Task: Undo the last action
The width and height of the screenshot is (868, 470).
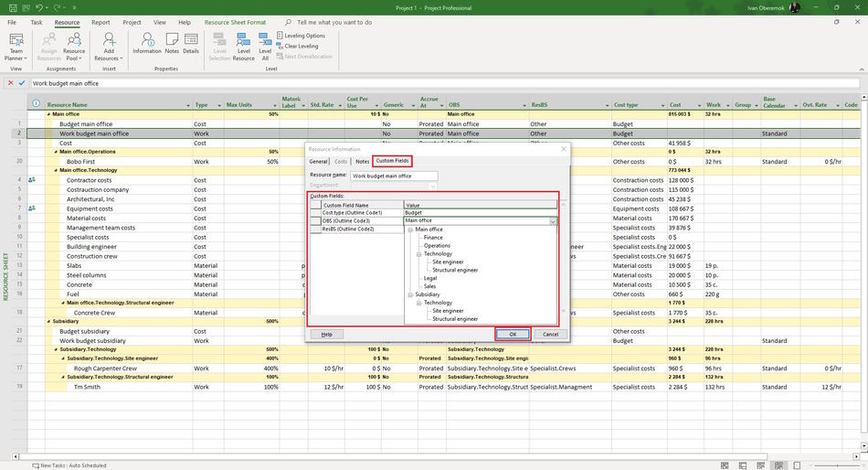Action: pos(38,7)
